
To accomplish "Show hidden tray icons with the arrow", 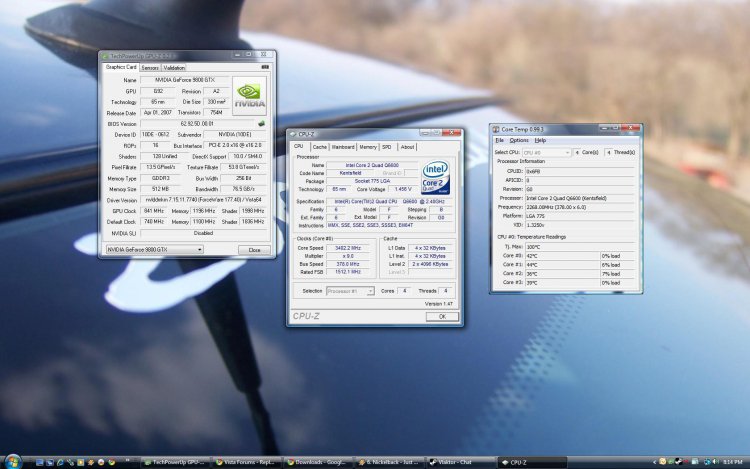I will click(x=654, y=462).
